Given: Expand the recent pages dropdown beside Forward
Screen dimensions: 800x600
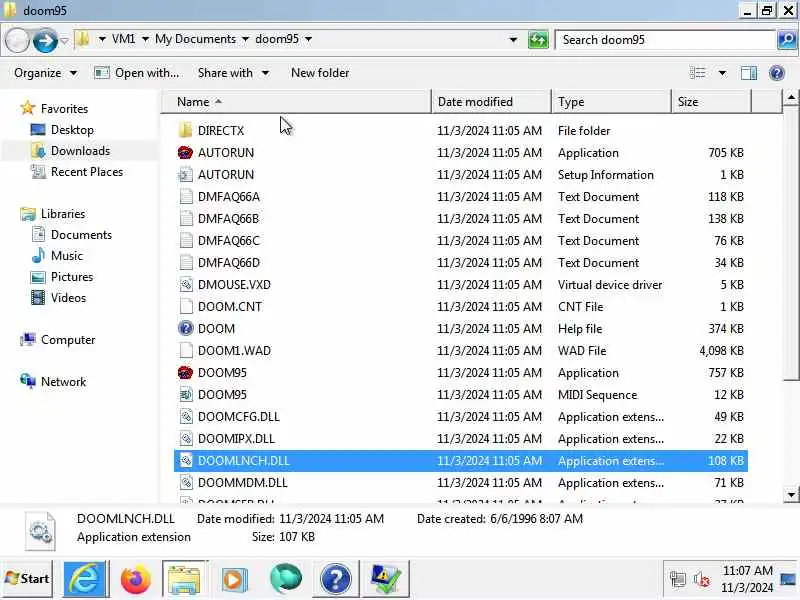Looking at the screenshot, I should click(x=64, y=40).
